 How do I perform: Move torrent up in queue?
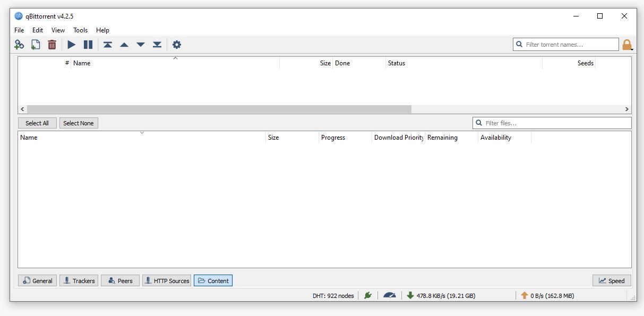(124, 45)
